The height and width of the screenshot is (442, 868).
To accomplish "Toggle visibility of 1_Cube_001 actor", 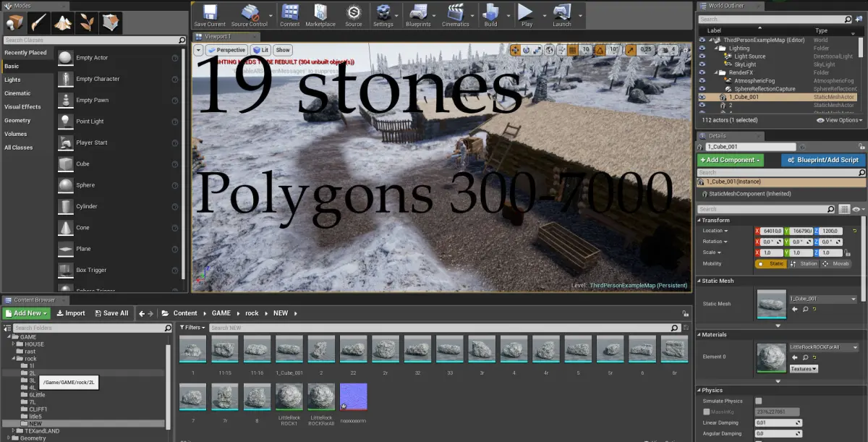I will (x=702, y=96).
